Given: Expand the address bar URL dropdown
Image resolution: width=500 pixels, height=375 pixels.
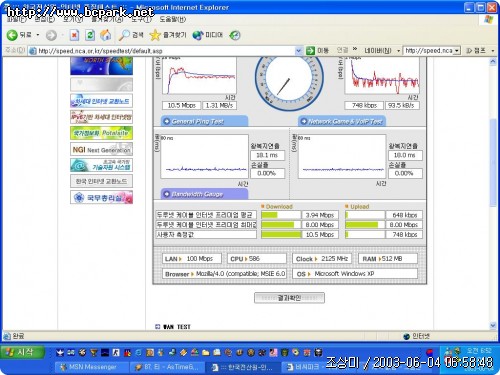Looking at the screenshot, I should (299, 51).
